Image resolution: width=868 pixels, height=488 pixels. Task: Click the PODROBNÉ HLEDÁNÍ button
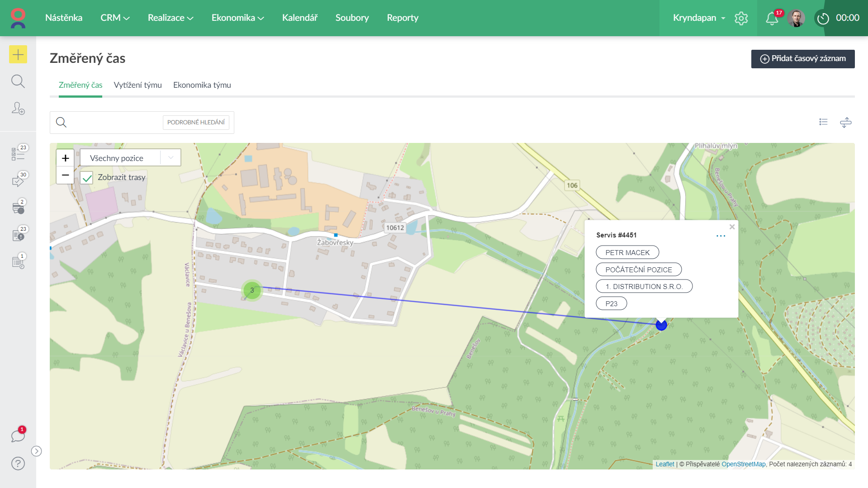196,123
